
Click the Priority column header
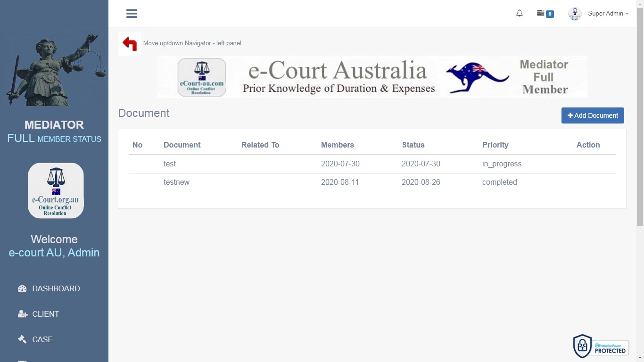pos(495,145)
